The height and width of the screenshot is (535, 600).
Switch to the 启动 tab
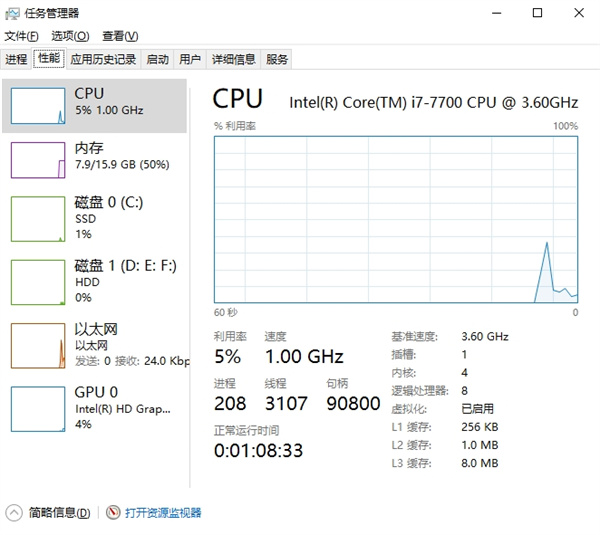pyautogui.click(x=157, y=59)
